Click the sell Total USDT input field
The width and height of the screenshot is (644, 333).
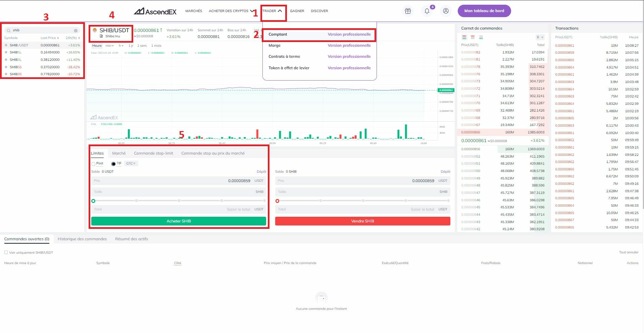[362, 209]
